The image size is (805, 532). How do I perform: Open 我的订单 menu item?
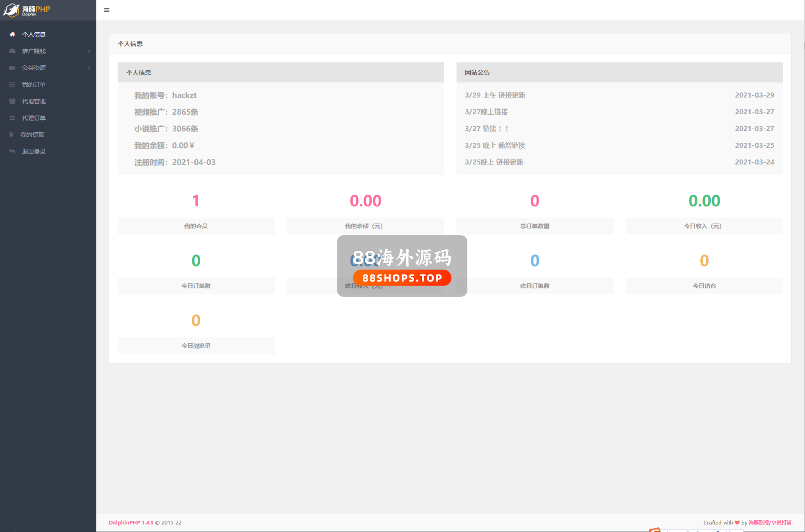point(34,85)
